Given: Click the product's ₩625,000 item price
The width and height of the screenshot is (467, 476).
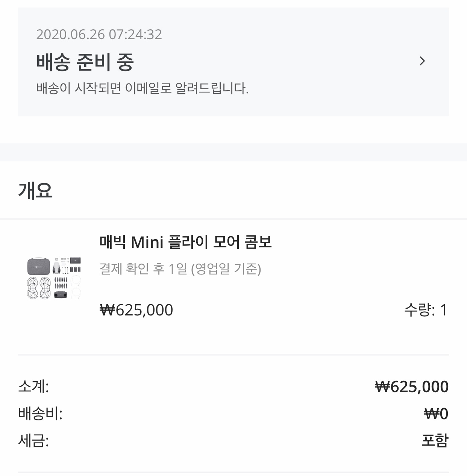Looking at the screenshot, I should coord(136,310).
